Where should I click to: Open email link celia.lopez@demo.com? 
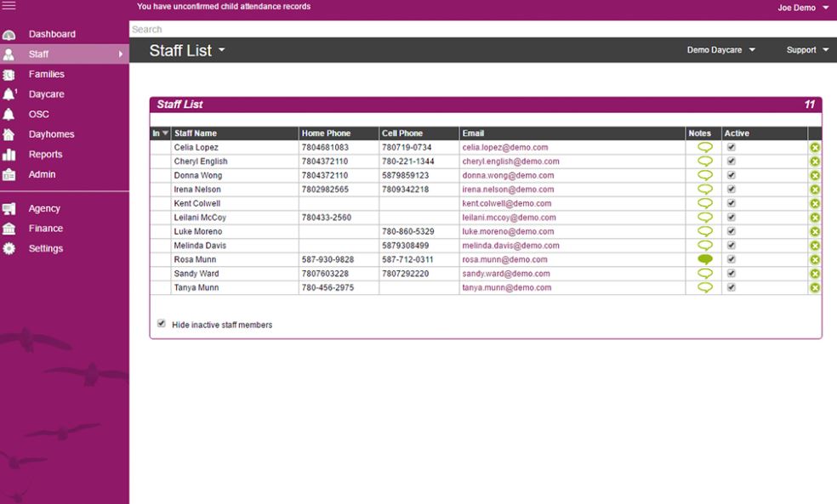(x=505, y=147)
